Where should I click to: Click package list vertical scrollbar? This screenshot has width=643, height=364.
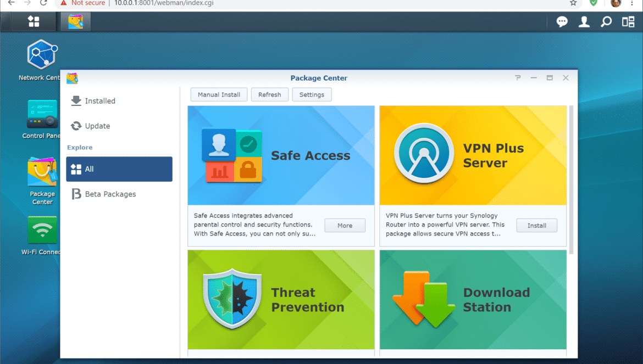tap(571, 180)
